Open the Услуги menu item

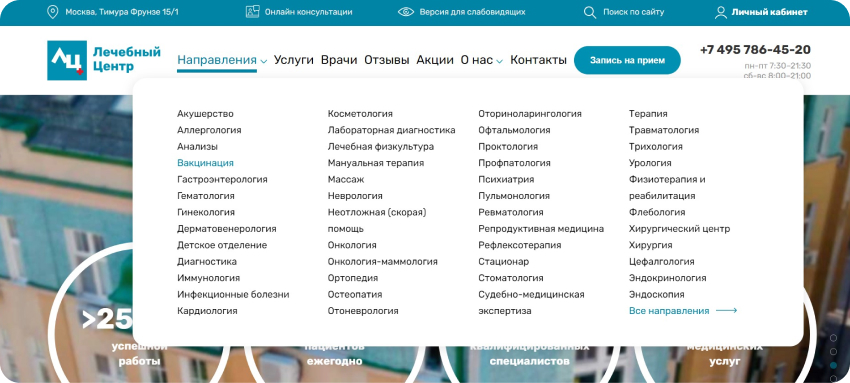294,60
